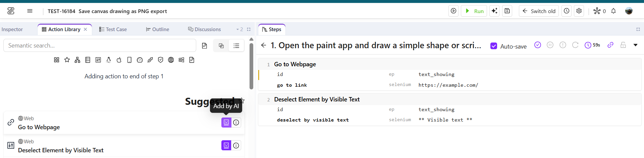Screen dimensions: 644x158
Task: Click the purple link icon in step toolbar
Action: (x=610, y=45)
